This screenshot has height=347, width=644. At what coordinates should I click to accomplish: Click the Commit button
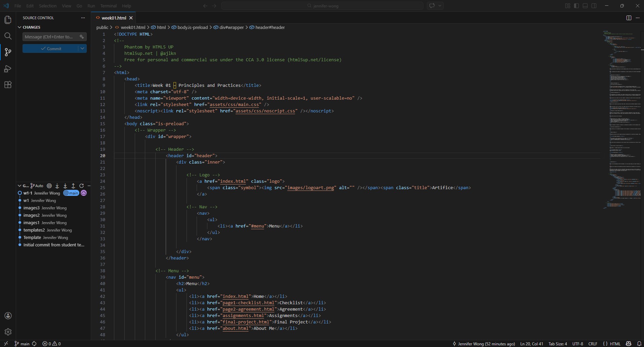coord(50,49)
